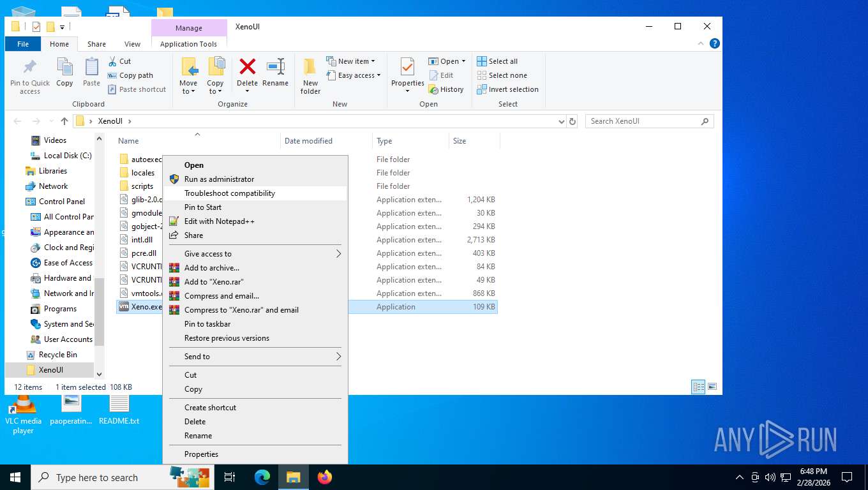The image size is (868, 490).
Task: Click the Paste ribbon icon
Action: (x=91, y=68)
